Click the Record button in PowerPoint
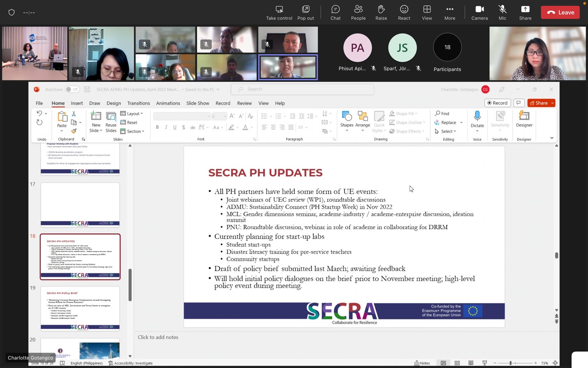The width and height of the screenshot is (588, 368). [x=498, y=103]
